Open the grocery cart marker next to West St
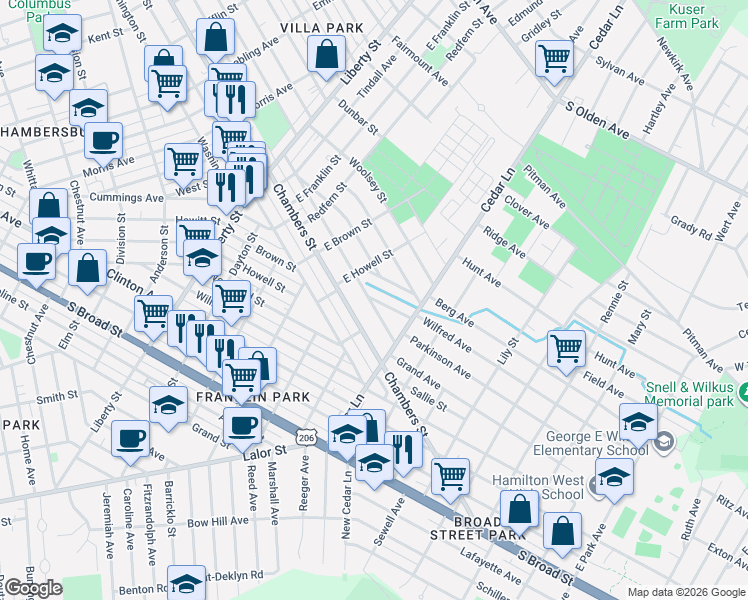Viewport: 748px width, 600px height. pos(184,161)
